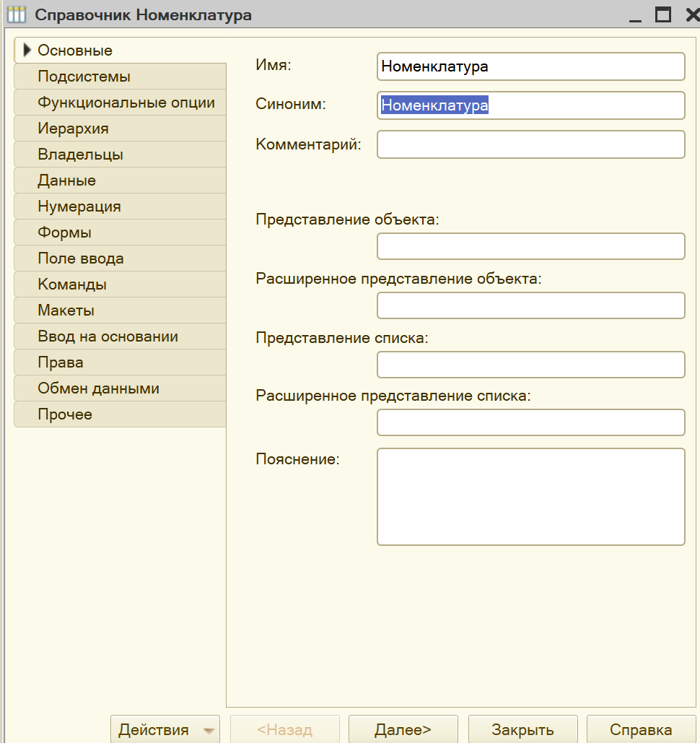Open the Основные tab
Viewport: 700px width, 743px height.
[121, 51]
